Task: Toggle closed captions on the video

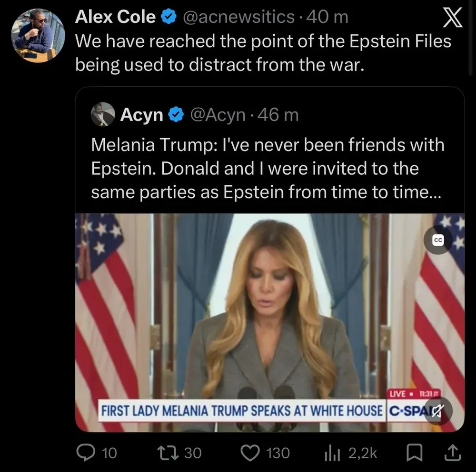Action: (x=438, y=241)
